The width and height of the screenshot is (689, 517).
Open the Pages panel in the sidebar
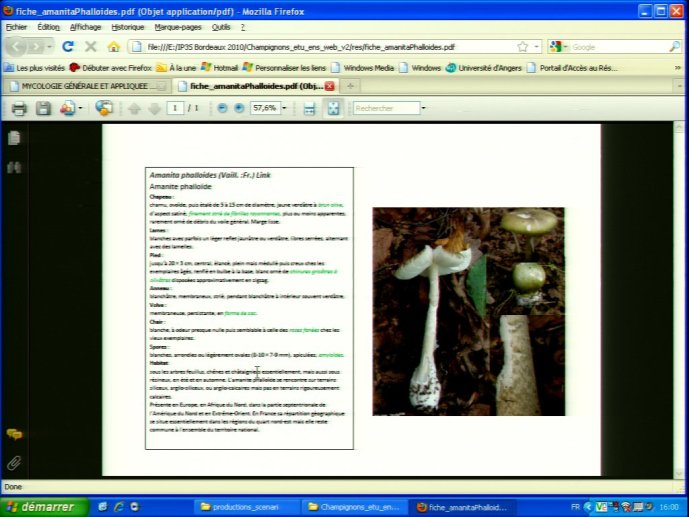[x=14, y=138]
